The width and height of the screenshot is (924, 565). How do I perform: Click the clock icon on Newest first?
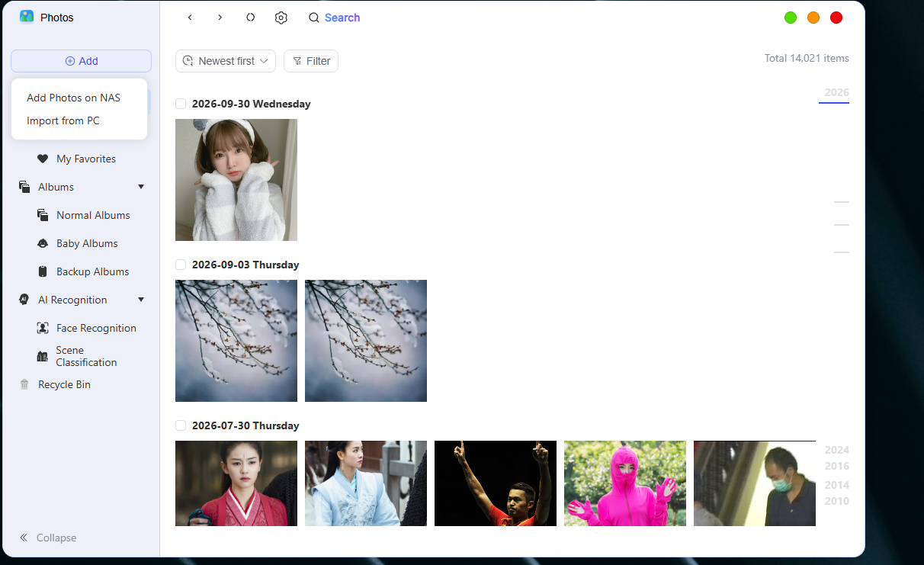pyautogui.click(x=188, y=61)
